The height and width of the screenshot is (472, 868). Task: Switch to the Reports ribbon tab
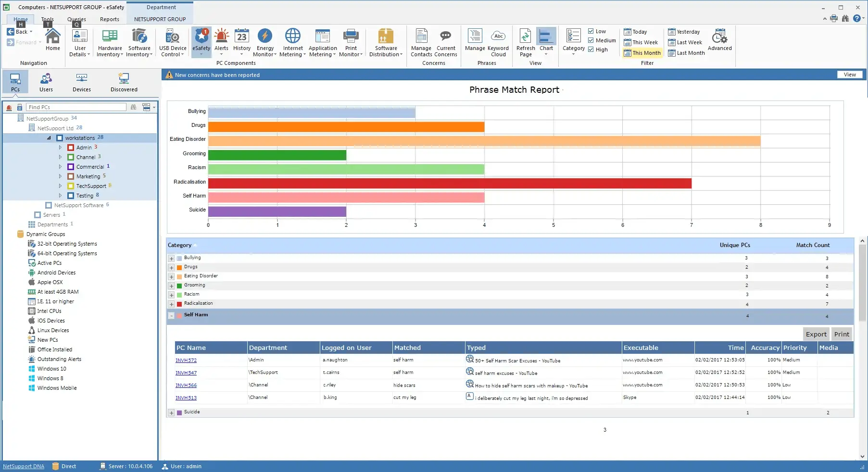[109, 19]
